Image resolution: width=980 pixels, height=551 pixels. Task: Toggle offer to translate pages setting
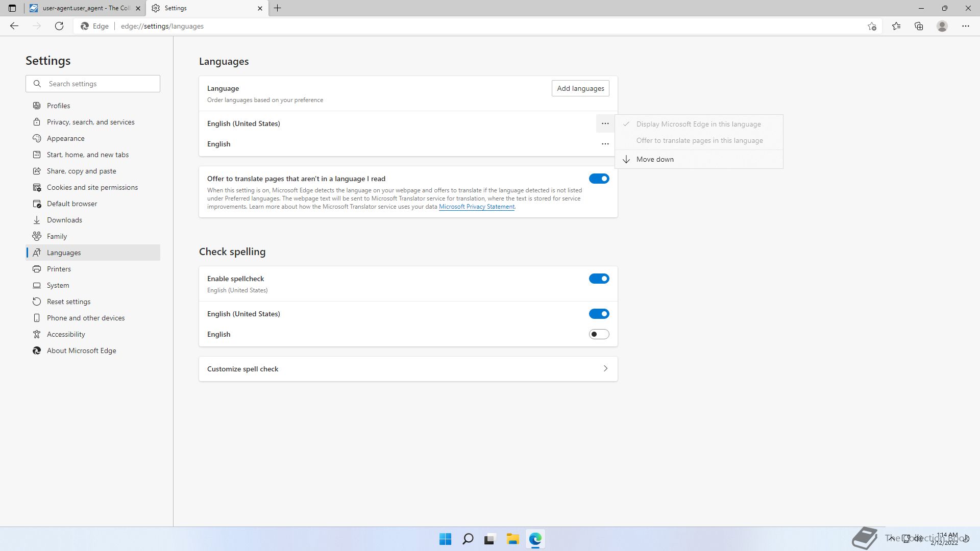pyautogui.click(x=599, y=179)
